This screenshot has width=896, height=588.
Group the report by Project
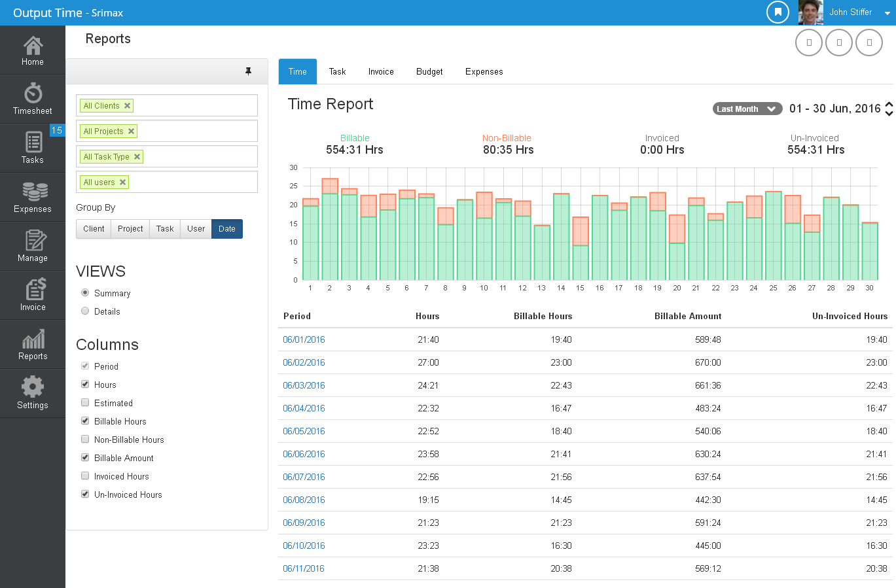(x=130, y=228)
